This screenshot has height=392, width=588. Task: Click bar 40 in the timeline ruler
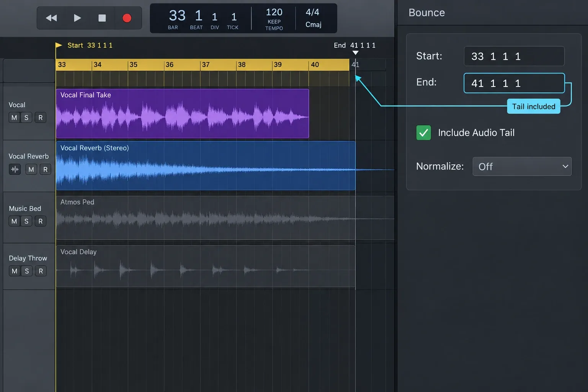pos(315,65)
